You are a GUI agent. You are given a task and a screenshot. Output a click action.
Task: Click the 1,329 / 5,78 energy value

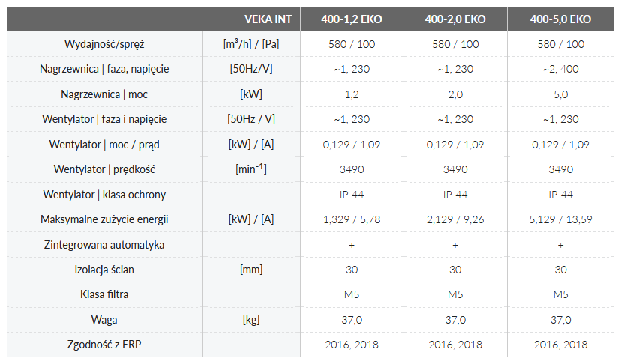tap(352, 219)
